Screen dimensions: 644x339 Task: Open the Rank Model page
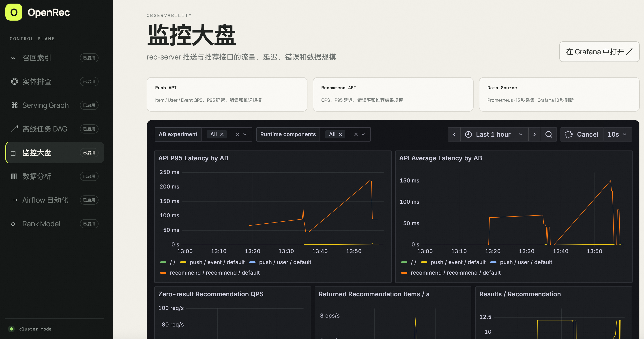pyautogui.click(x=54, y=224)
